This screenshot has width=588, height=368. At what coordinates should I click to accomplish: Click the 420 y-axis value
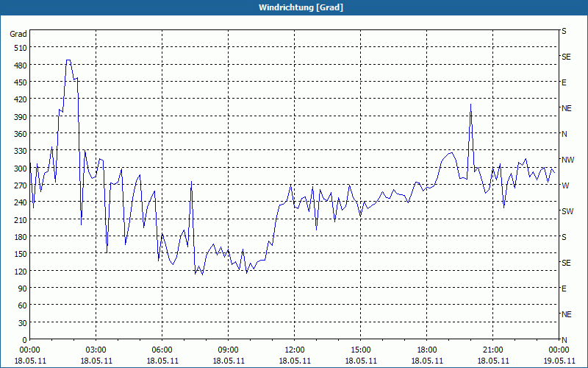(x=21, y=99)
